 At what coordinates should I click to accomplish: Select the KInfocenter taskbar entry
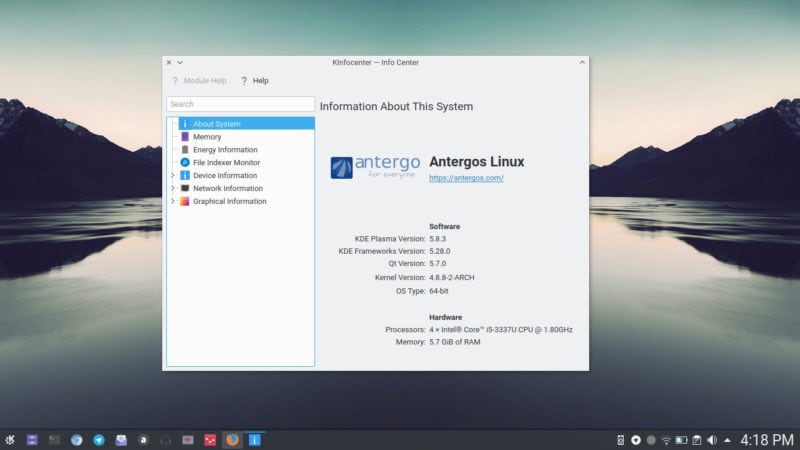[x=255, y=440]
